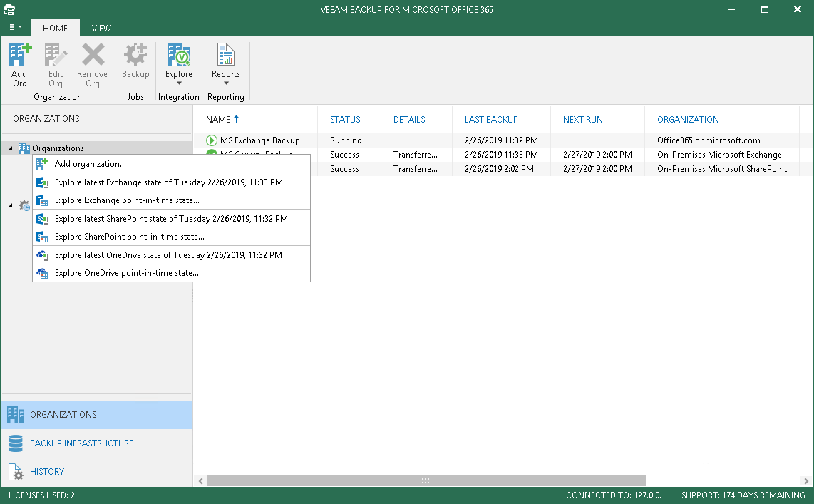The image size is (814, 504).
Task: Sort by the ORGANIZATION column header
Action: pos(722,119)
